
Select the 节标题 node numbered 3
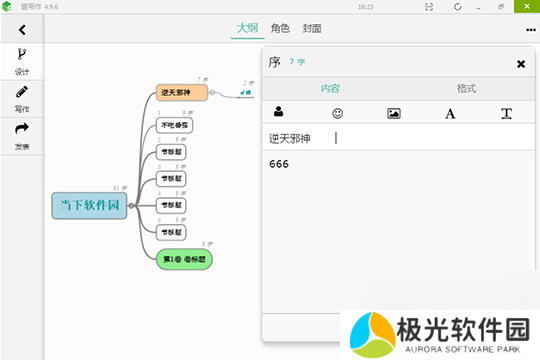click(171, 178)
